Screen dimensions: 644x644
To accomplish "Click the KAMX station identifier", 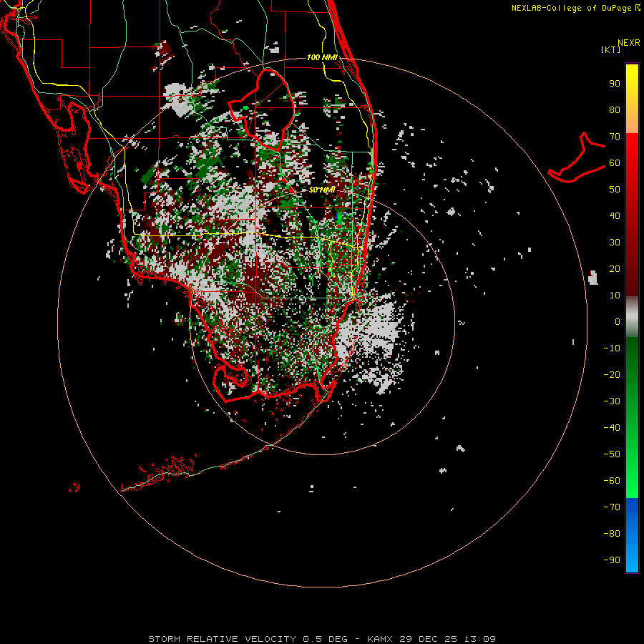I will (380, 639).
